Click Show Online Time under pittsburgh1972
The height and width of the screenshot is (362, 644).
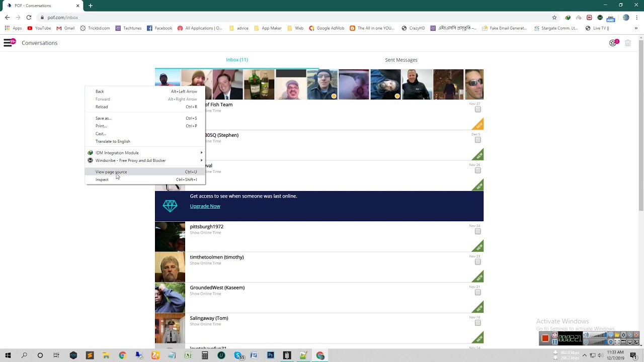205,233
